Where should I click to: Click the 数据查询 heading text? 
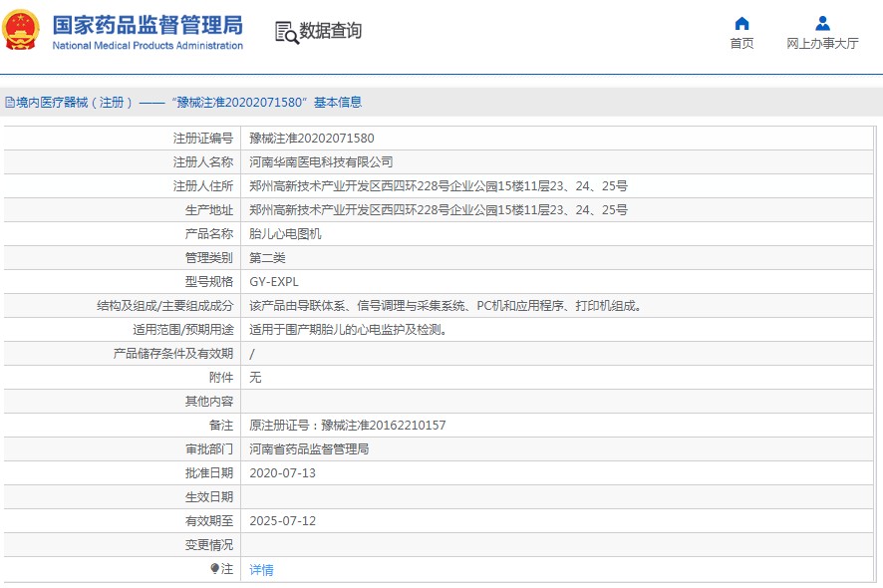[331, 31]
